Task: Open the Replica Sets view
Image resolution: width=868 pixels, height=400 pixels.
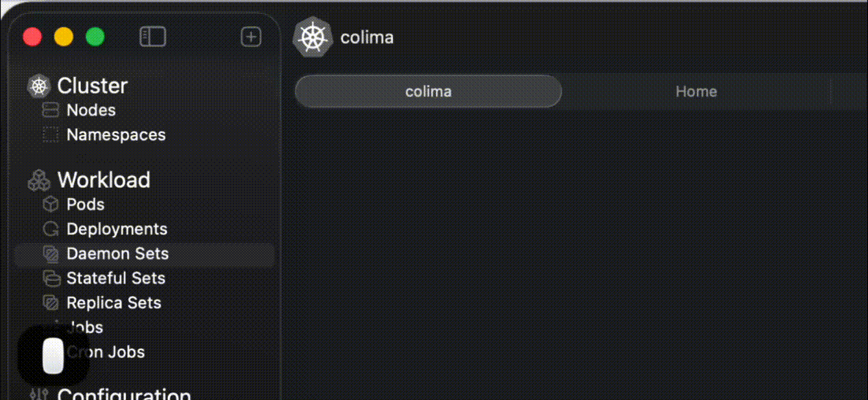Action: tap(113, 303)
